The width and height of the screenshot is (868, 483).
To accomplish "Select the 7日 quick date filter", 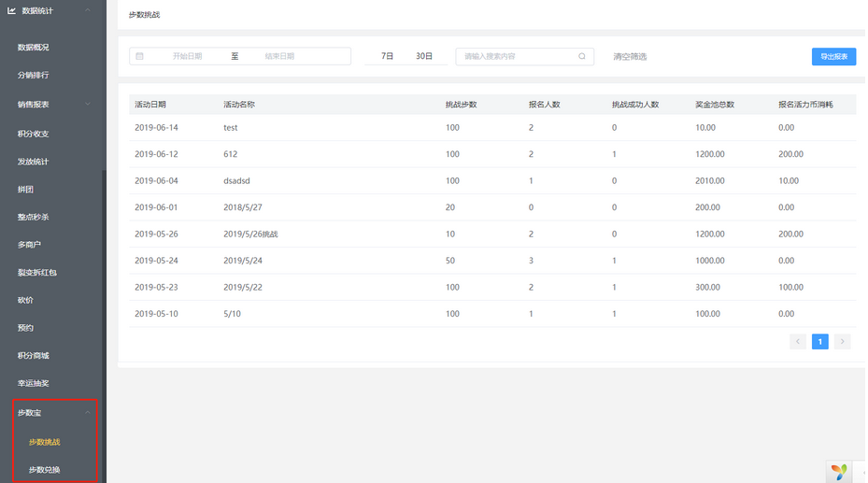I will tap(388, 56).
